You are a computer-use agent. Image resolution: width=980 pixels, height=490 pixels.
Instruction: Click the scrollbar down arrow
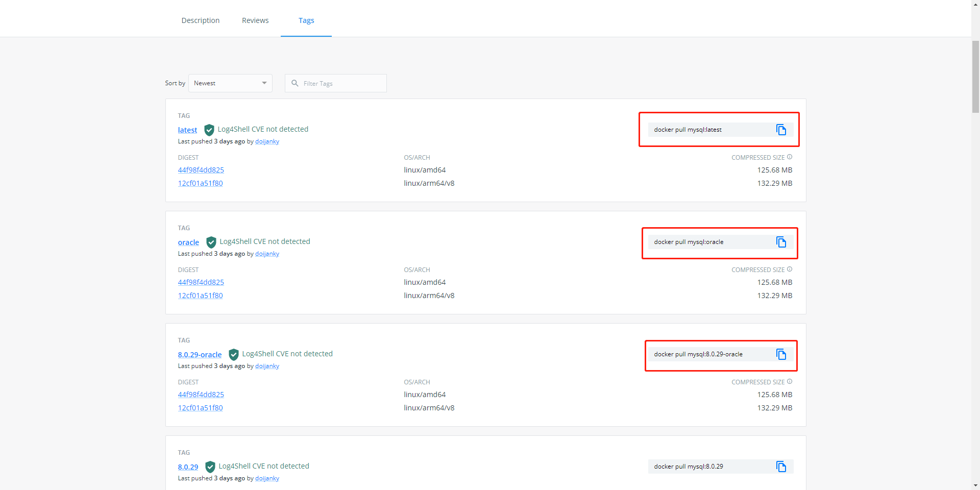975,486
